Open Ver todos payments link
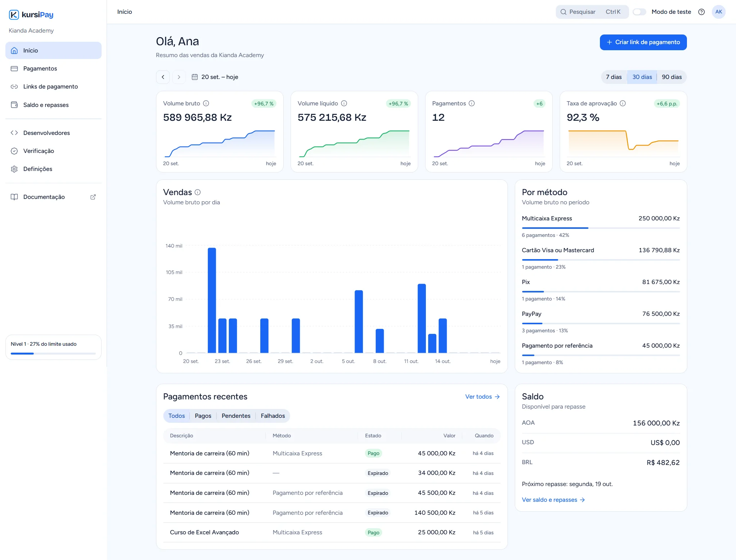Screen dimensions: 736x560 pyautogui.click(x=483, y=397)
